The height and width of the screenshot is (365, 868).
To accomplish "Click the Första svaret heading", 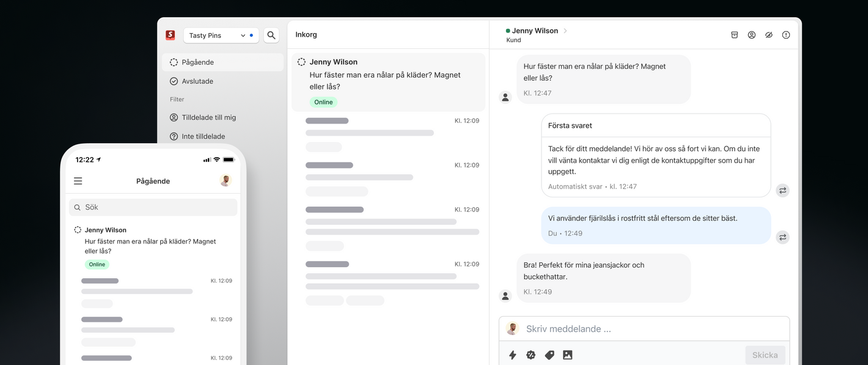I will (570, 125).
